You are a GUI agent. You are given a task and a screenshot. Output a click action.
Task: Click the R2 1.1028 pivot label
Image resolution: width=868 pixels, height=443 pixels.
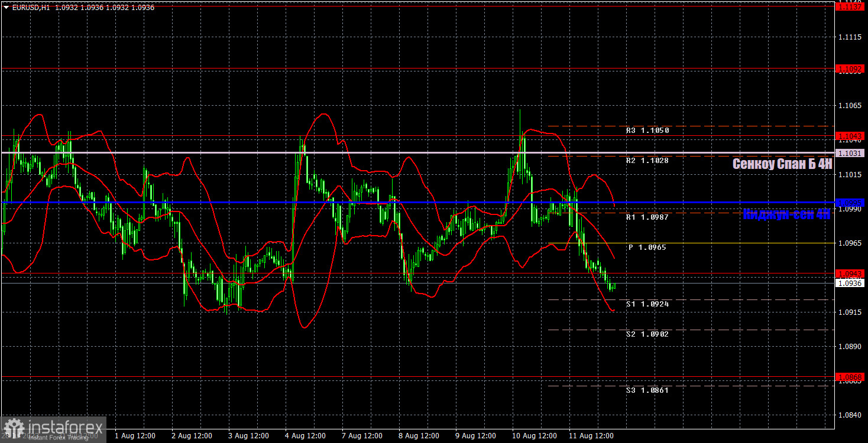(x=647, y=161)
